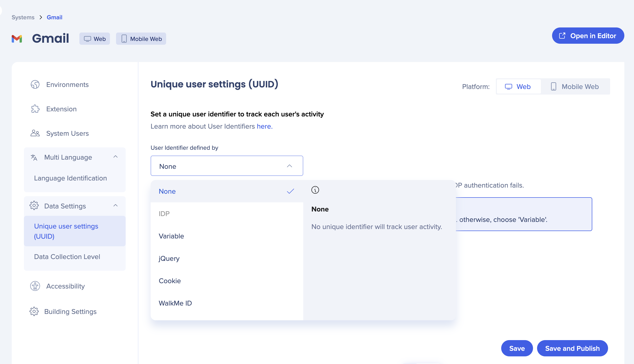Click the Data Settings gear icon
Viewport: 634px width, 364px height.
34,206
